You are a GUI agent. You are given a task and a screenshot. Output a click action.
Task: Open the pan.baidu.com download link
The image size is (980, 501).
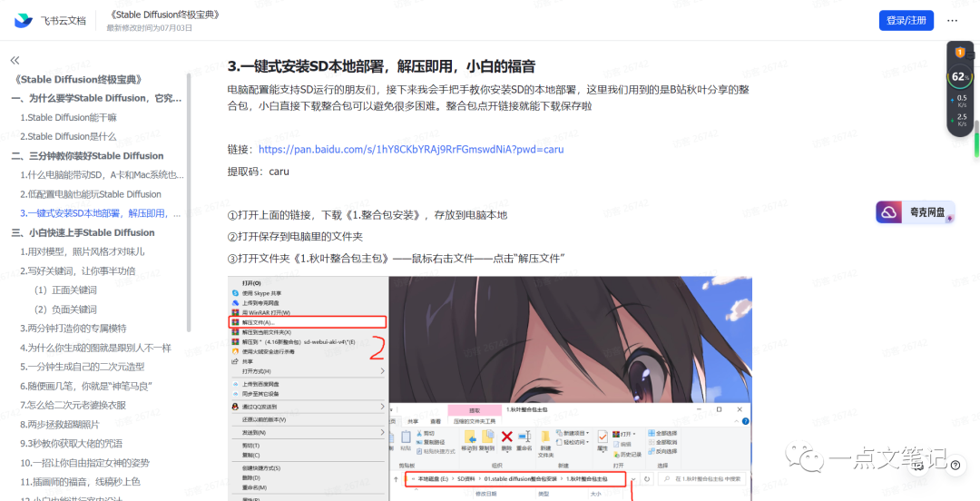411,150
